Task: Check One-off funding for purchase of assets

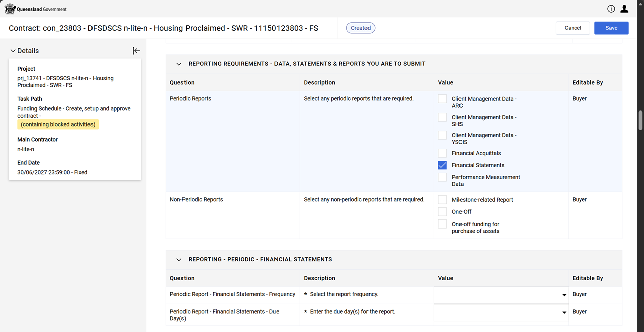Action: 442,224
